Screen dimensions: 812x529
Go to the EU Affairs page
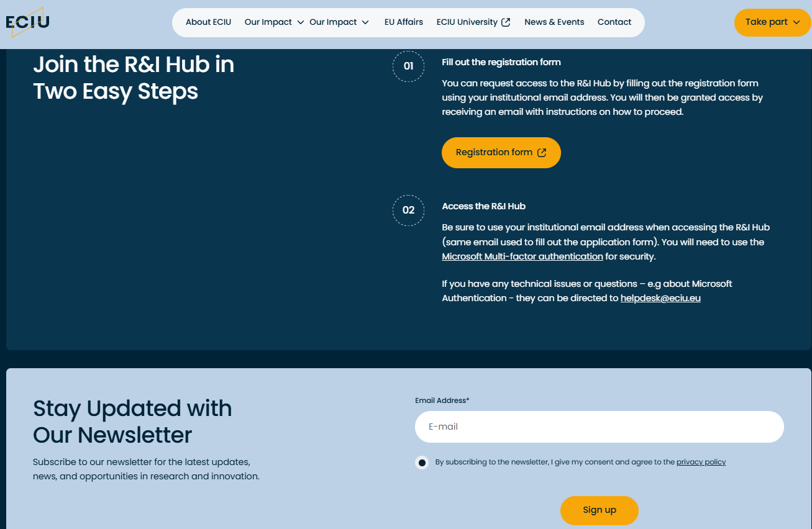[x=404, y=22]
